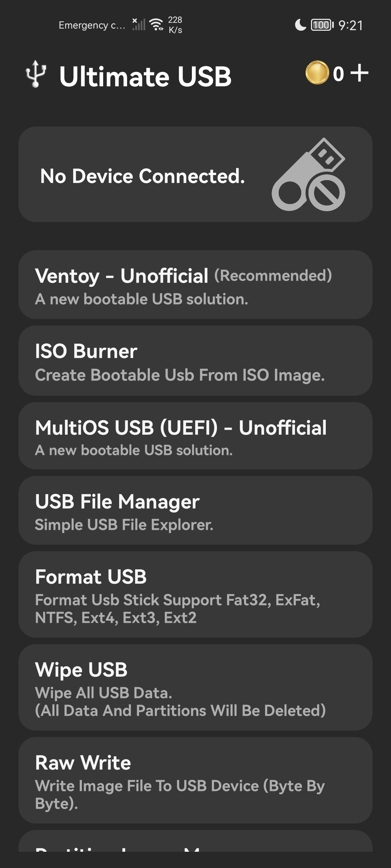Select ISO Burner to create bootable USB
The height and width of the screenshot is (868, 391).
click(195, 362)
